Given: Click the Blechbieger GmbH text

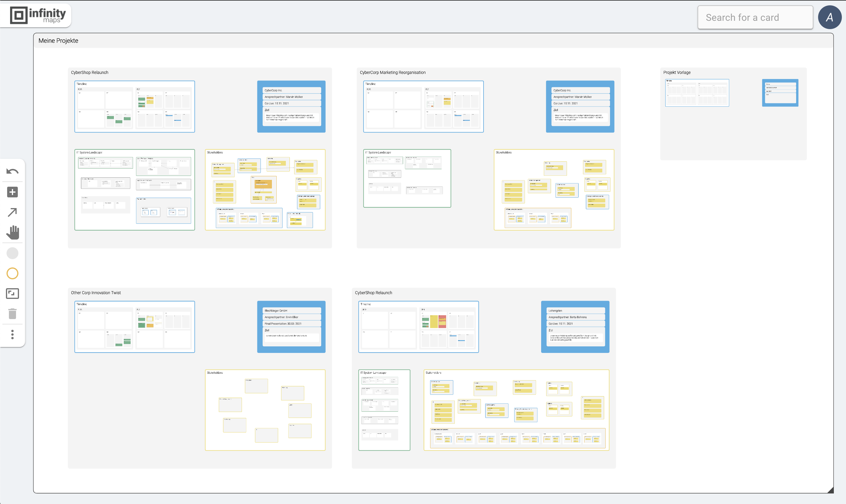Looking at the screenshot, I should click(x=276, y=310).
